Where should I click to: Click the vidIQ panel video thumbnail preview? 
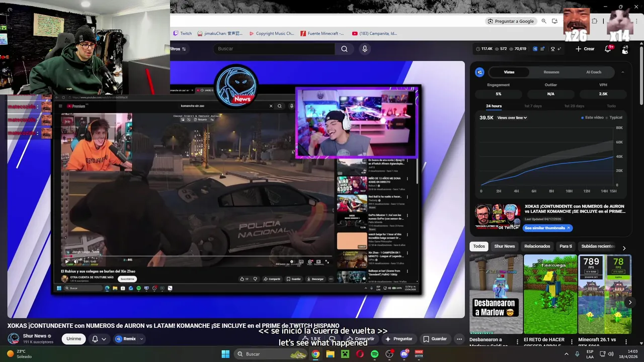click(x=498, y=217)
